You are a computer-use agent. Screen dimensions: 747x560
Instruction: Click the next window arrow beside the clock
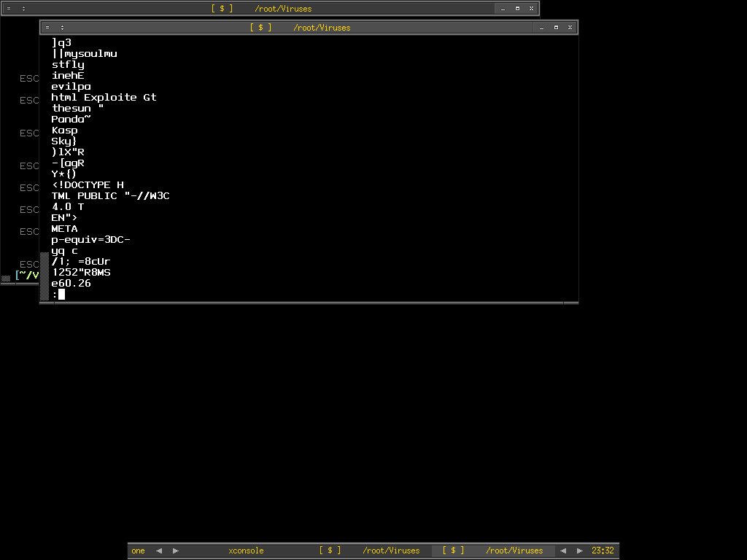pyautogui.click(x=580, y=551)
